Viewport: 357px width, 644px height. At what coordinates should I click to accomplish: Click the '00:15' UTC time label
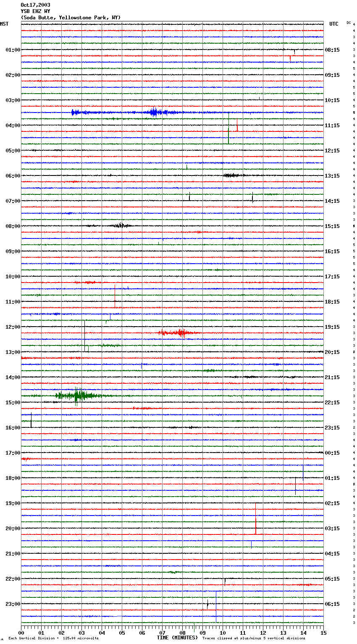coord(332,453)
